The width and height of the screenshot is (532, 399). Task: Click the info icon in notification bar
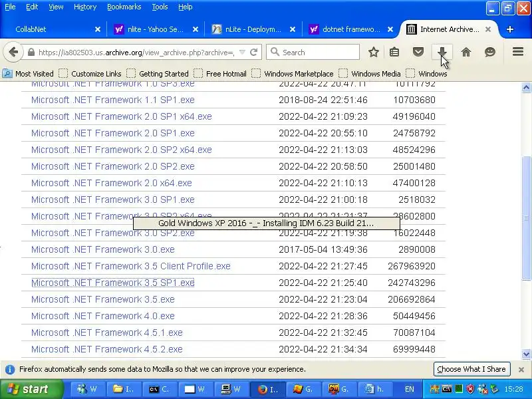tap(10, 369)
